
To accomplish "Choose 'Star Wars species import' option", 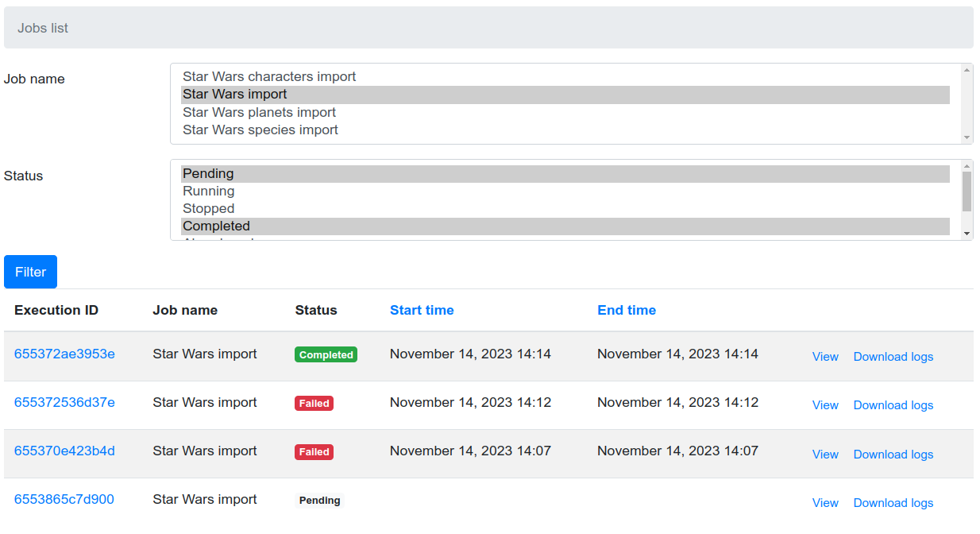I will 565,130.
